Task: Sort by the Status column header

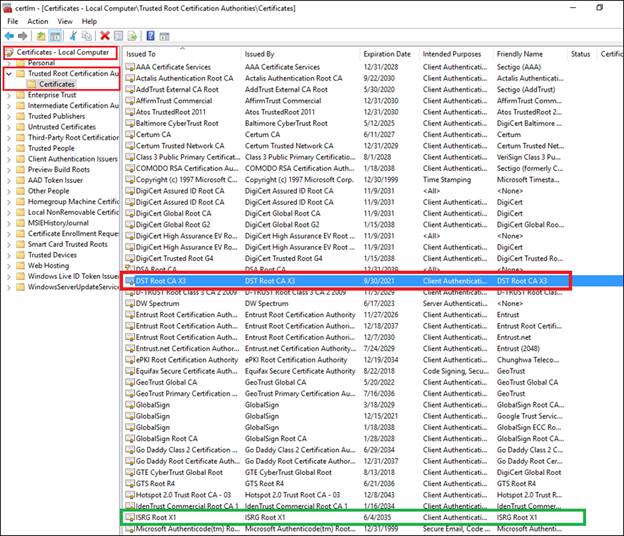Action: point(581,54)
